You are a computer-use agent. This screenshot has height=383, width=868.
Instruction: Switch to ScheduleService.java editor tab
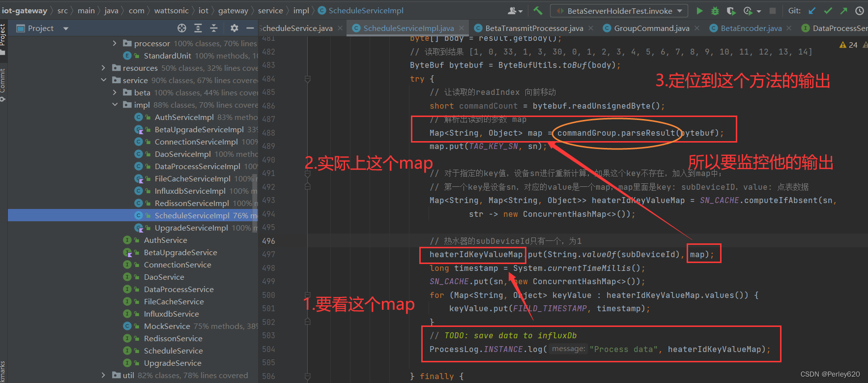click(x=296, y=29)
